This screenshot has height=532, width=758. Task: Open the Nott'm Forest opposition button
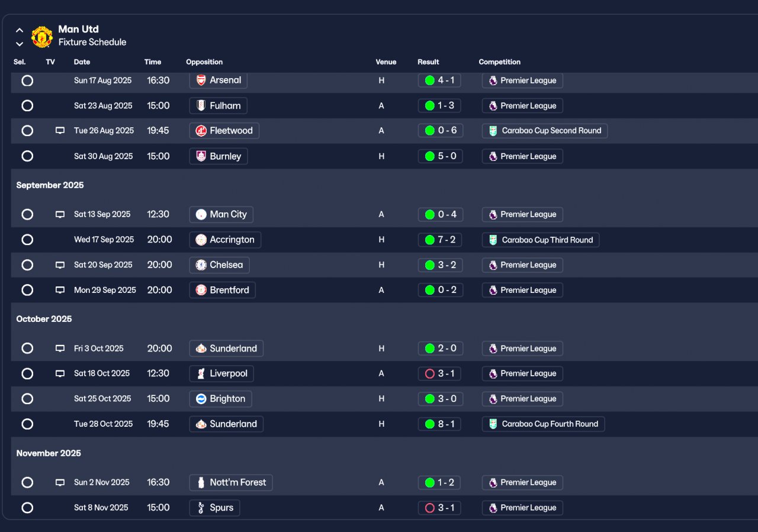tap(231, 482)
